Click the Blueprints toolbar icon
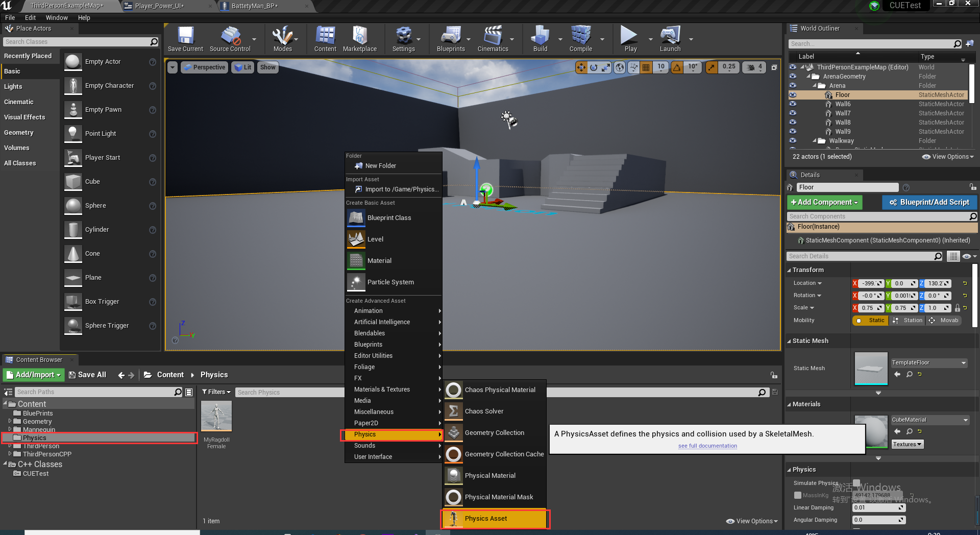 451,39
